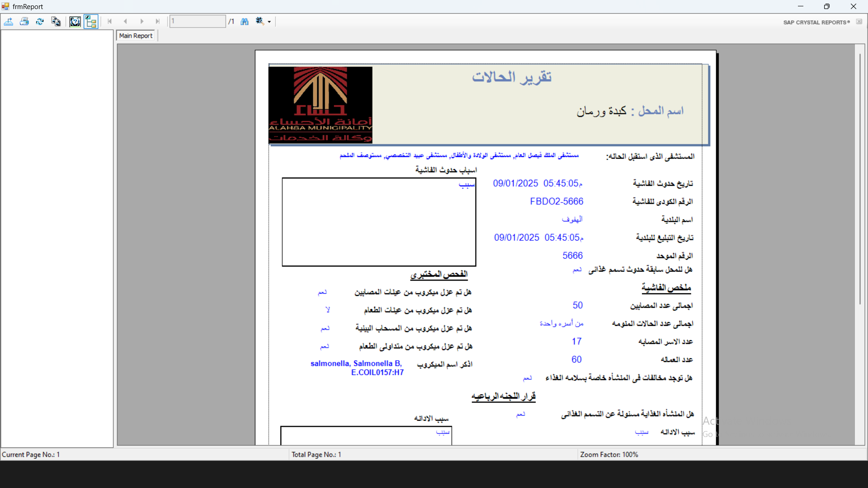
Task: Click the ملخص الفاشية section heading
Action: [666, 288]
